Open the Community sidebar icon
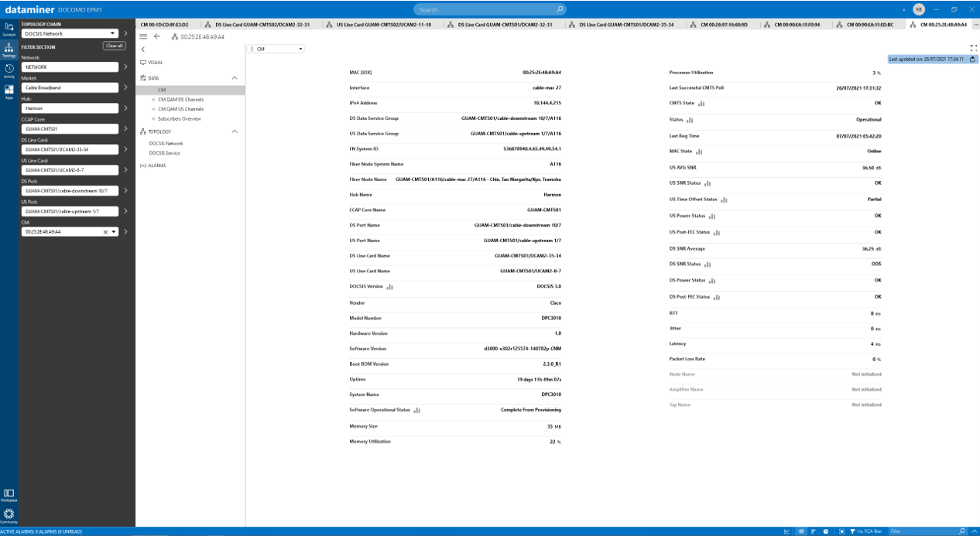This screenshot has width=980, height=536. pyautogui.click(x=9, y=516)
